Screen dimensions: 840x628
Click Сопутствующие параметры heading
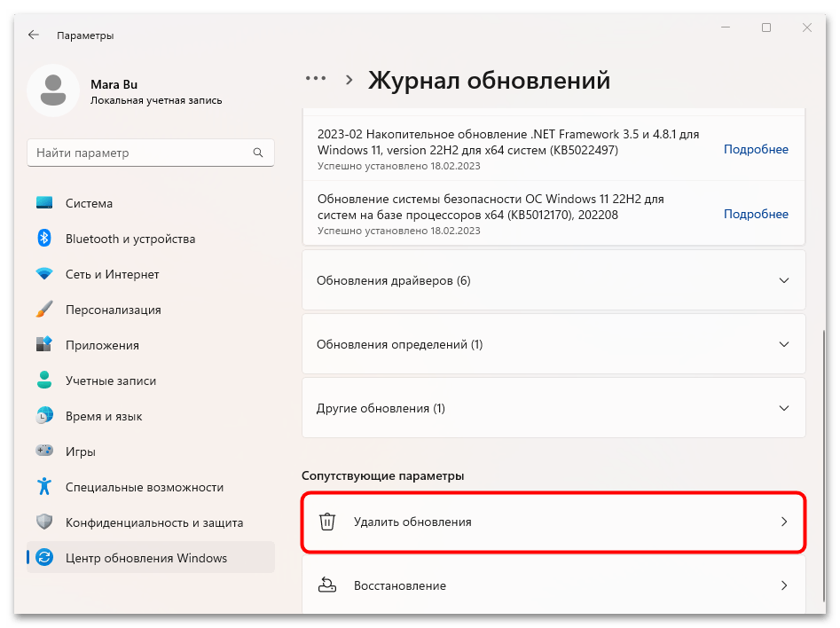click(x=382, y=475)
